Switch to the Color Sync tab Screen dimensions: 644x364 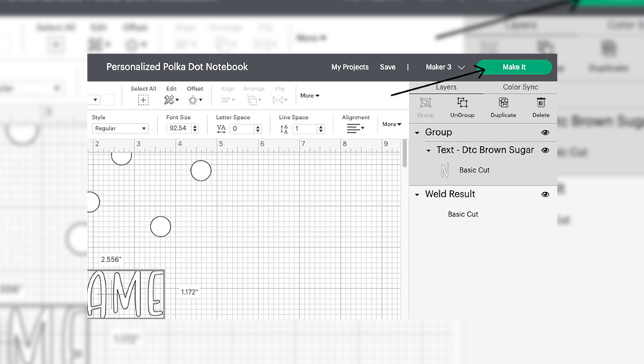(x=520, y=87)
